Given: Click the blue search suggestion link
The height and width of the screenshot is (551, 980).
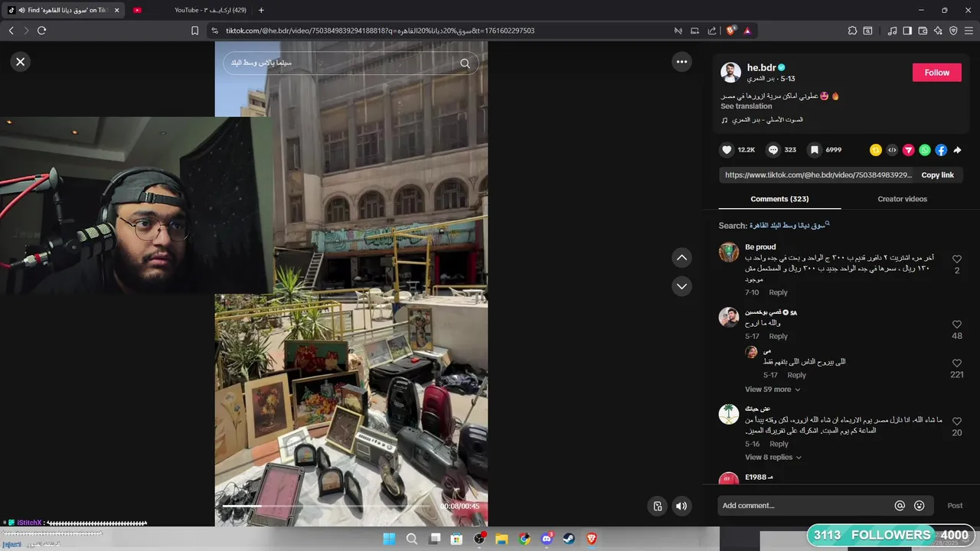Looking at the screenshot, I should tap(789, 226).
